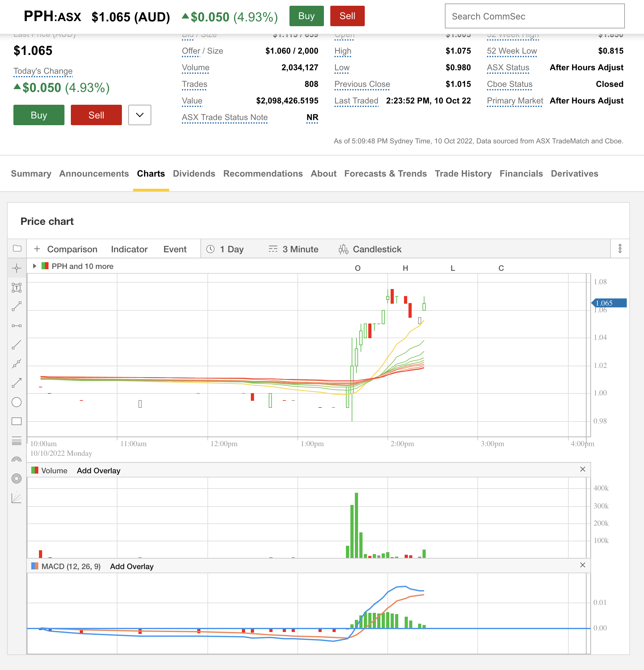644x670 pixels.
Task: Open the Candlestick chart type dropdown
Action: pos(370,249)
